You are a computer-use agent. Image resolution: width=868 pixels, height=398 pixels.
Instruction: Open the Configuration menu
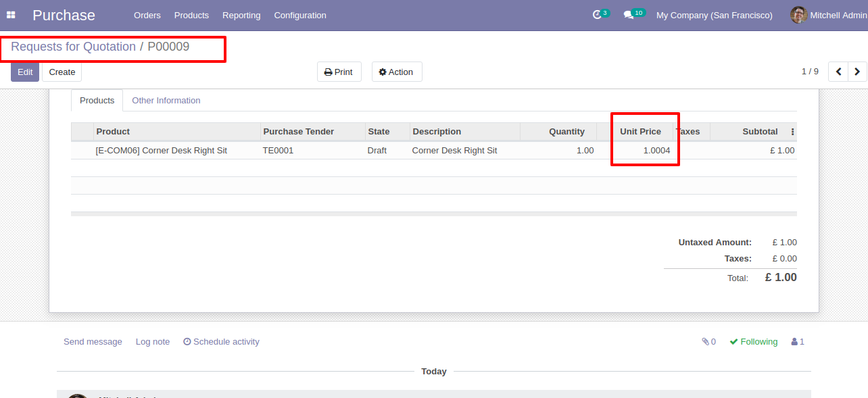click(x=300, y=15)
